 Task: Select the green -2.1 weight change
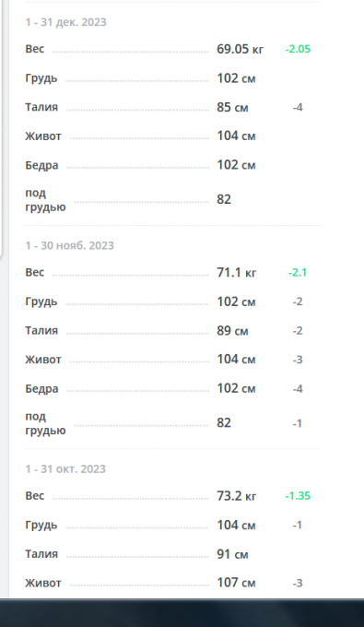(298, 273)
